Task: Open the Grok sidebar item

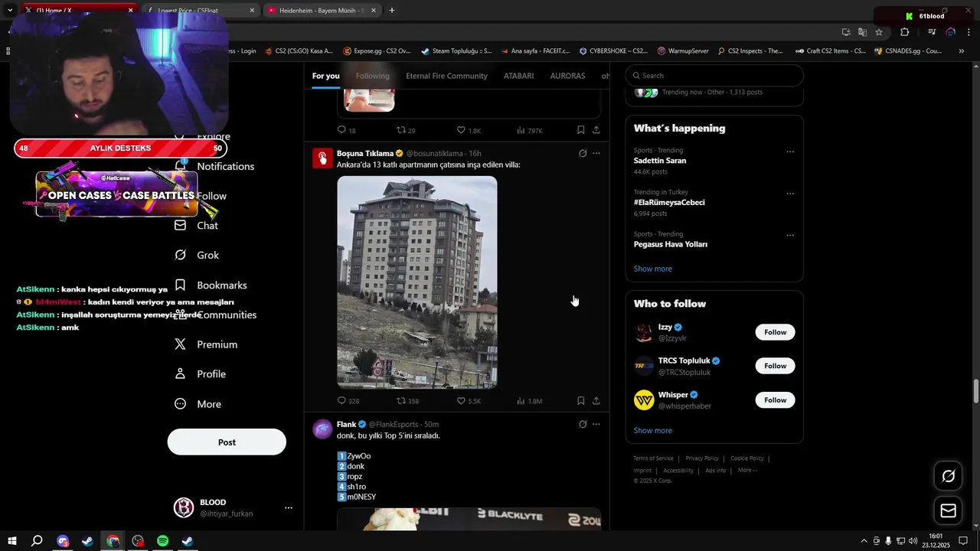Action: pyautogui.click(x=197, y=255)
